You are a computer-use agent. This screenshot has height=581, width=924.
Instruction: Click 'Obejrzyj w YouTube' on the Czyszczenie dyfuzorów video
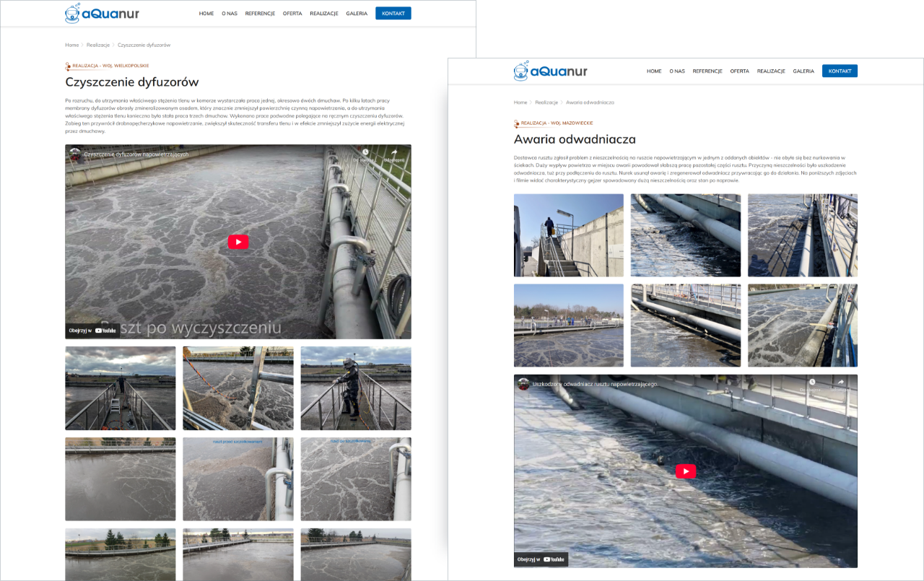point(92,331)
